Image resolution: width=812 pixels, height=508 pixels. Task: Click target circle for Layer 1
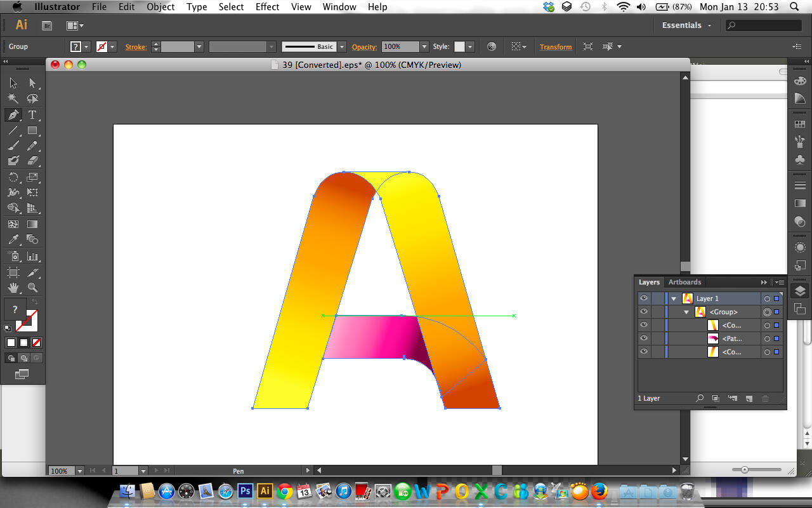[767, 298]
